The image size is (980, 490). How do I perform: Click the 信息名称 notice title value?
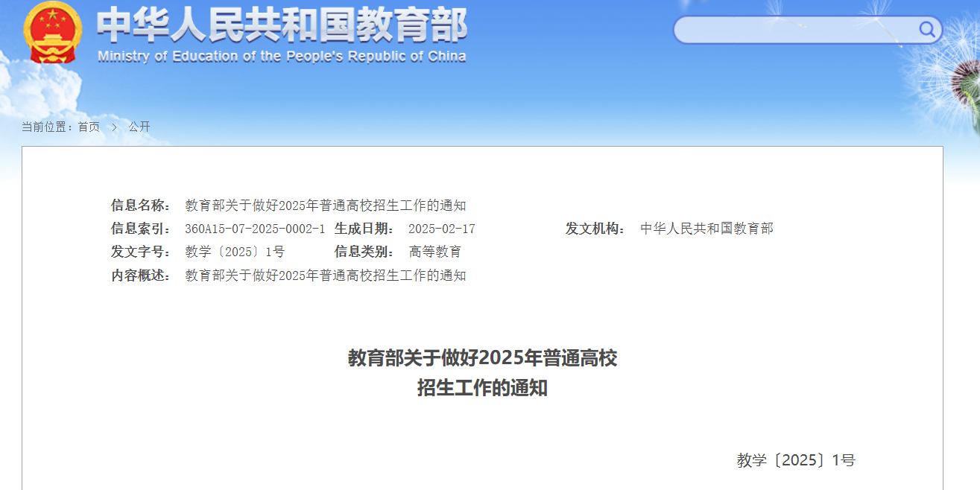pyautogui.click(x=325, y=206)
